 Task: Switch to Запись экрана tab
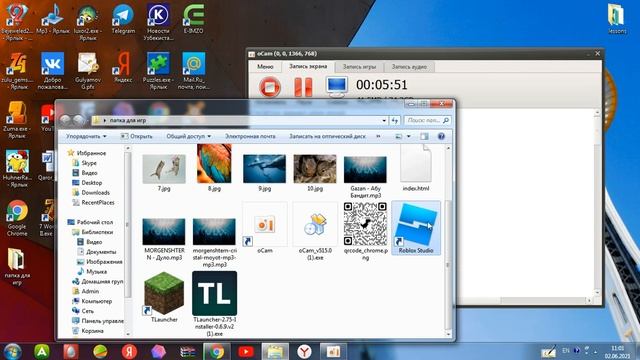click(x=308, y=66)
